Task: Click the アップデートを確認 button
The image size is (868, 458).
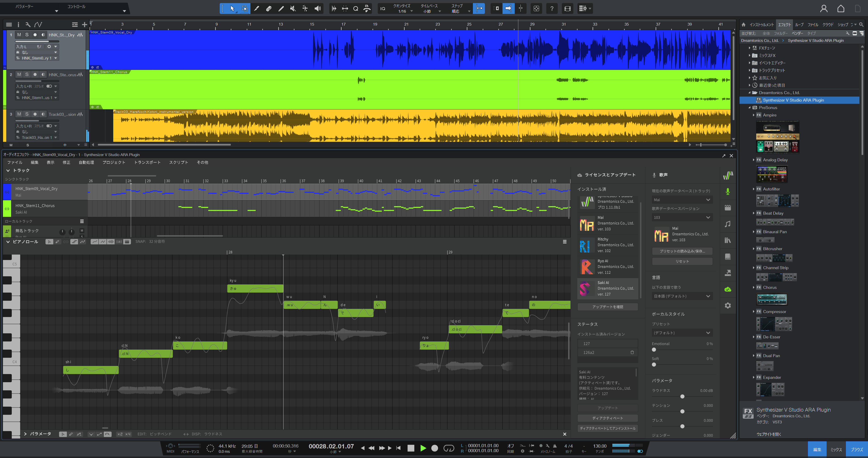Action: point(608,307)
